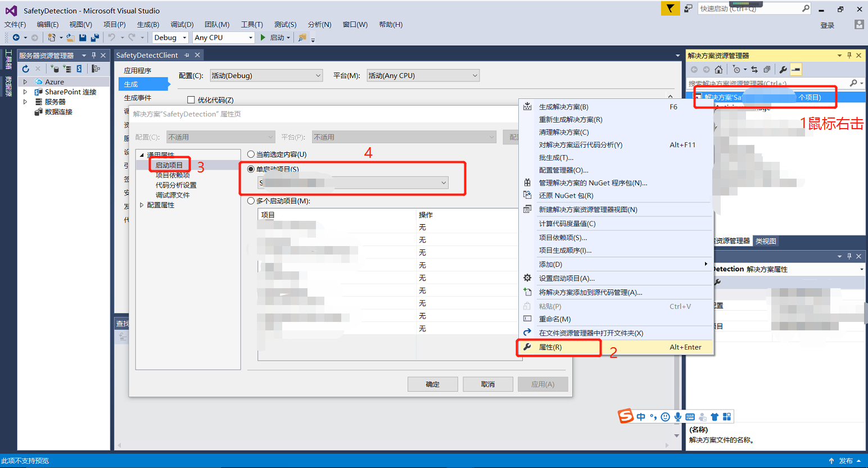Open the 调试(D) menu in menu bar
Screen dimensions: 868x468
point(182,25)
